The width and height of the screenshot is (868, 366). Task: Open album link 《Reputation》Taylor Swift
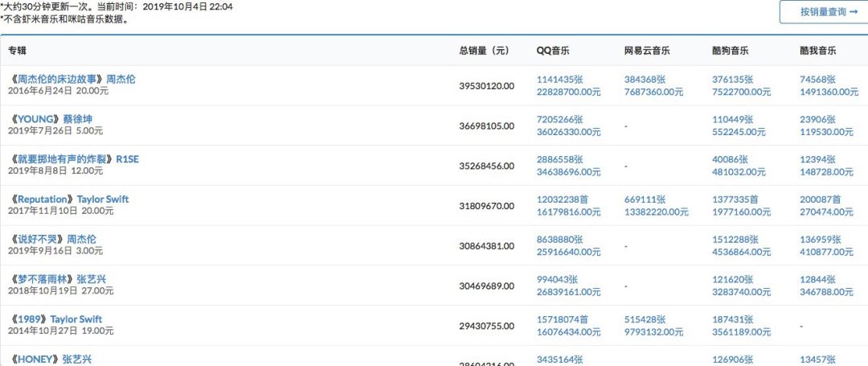click(68, 199)
